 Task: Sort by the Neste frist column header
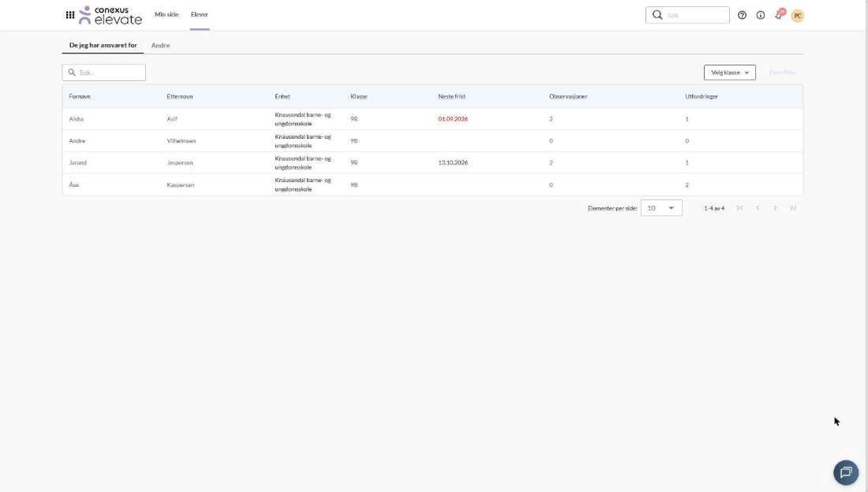(451, 96)
